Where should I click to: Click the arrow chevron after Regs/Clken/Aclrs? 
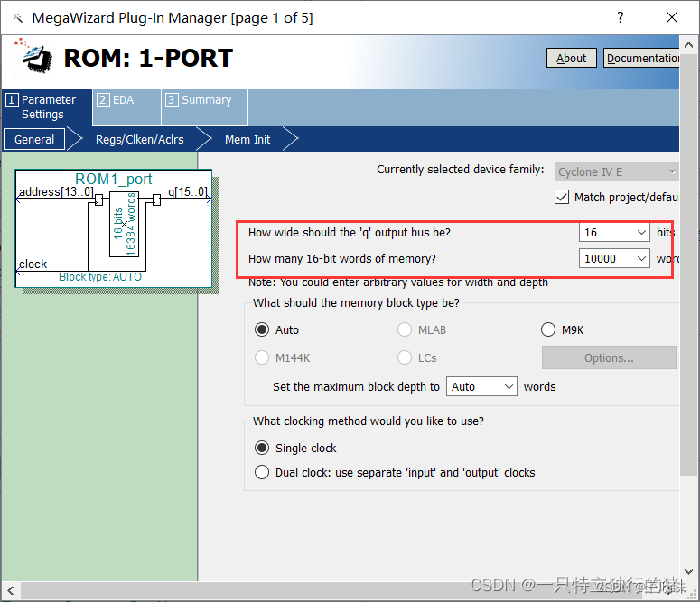pyautogui.click(x=203, y=139)
